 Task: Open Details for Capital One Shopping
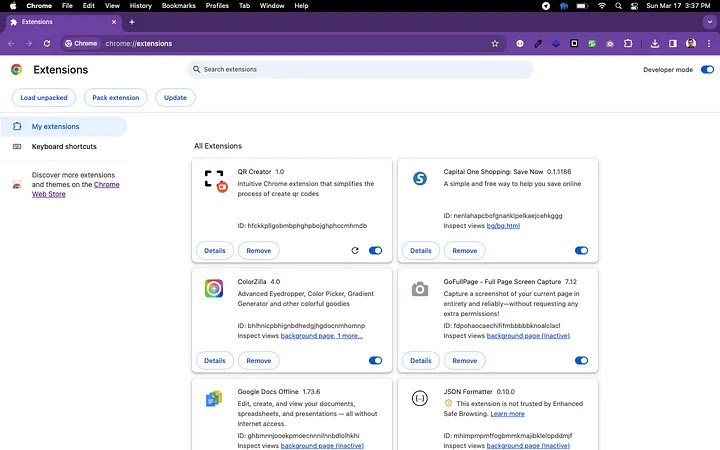pyautogui.click(x=421, y=251)
